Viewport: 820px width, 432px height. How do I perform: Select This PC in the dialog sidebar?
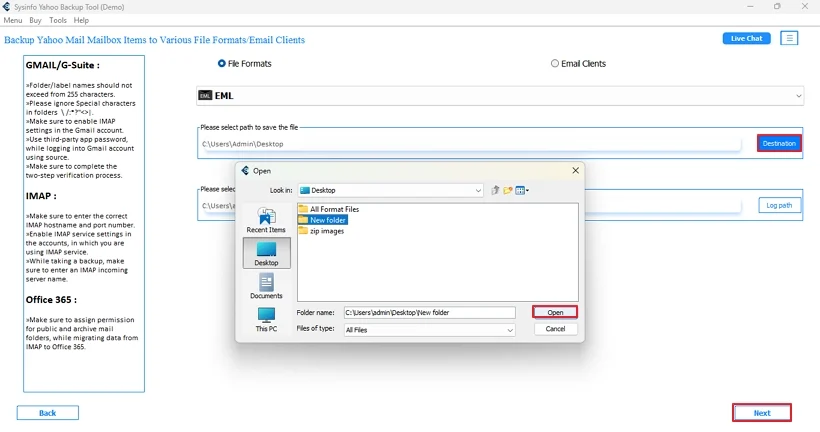(x=266, y=319)
